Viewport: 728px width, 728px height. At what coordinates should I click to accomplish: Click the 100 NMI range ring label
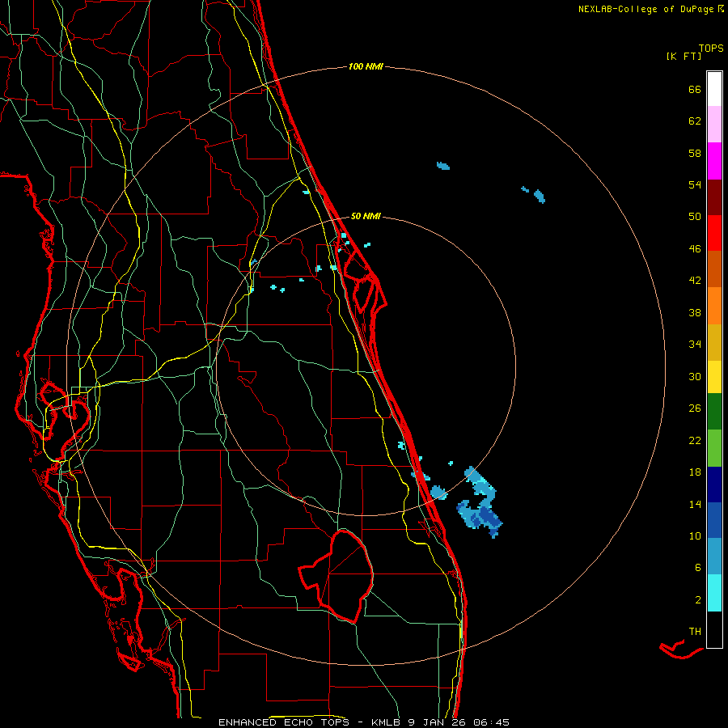[x=366, y=67]
